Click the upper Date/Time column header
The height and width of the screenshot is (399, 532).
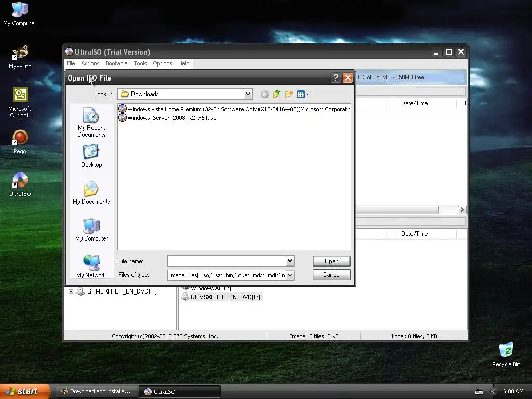426,103
